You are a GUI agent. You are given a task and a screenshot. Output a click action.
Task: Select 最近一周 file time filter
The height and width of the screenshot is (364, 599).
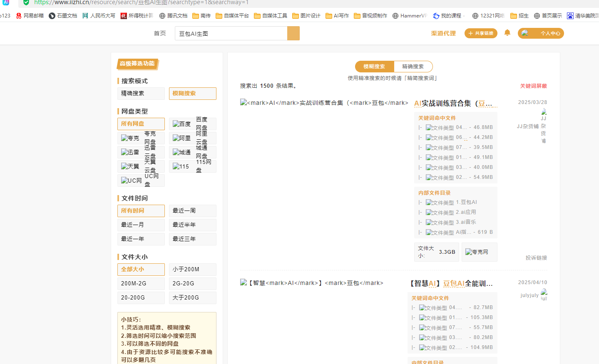[x=192, y=211]
